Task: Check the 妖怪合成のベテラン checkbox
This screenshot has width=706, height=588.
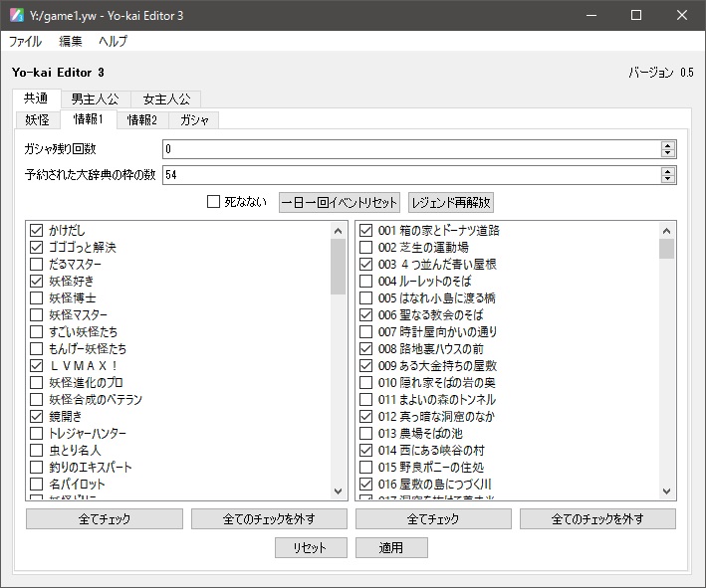Action: tap(37, 400)
